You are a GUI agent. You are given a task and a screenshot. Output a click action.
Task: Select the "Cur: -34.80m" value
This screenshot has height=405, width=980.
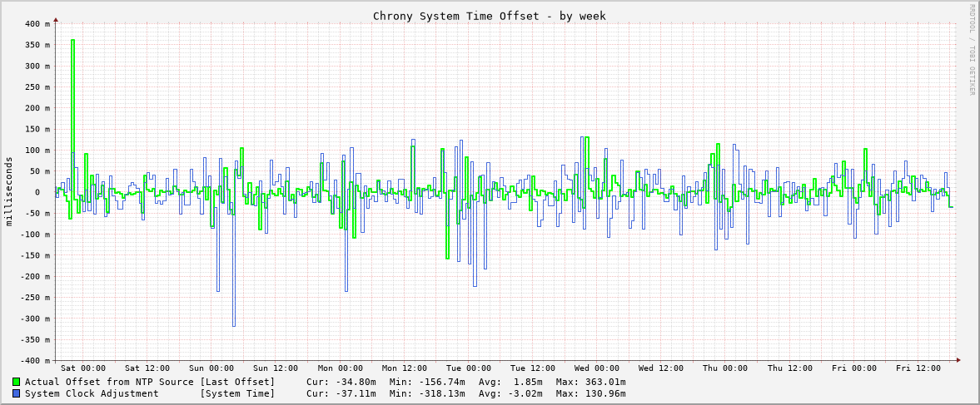coord(341,382)
